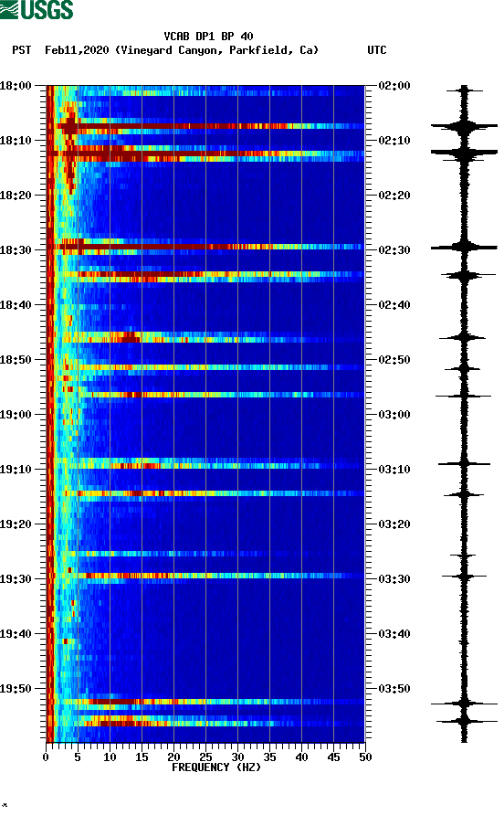
Task: Click '(Vineyard Canyon, Parkfield, Ca)' location text
Action: (x=216, y=50)
